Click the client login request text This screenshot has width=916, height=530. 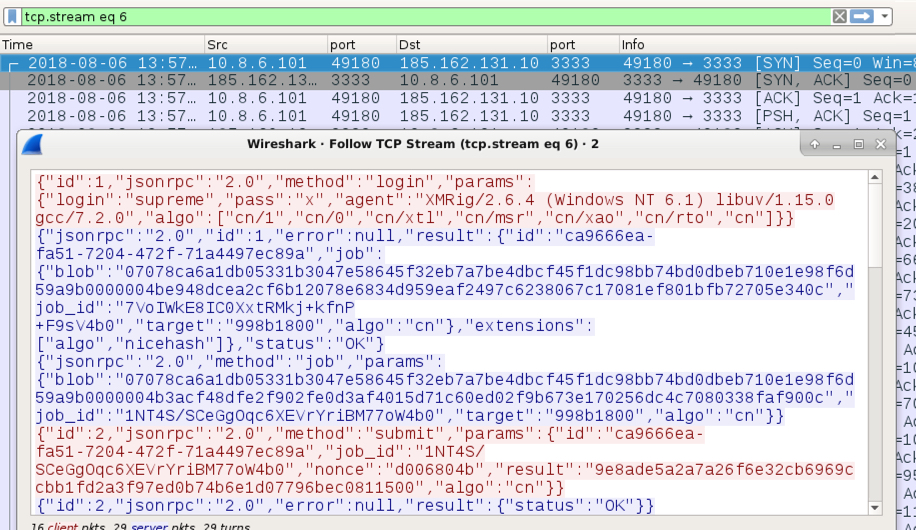[284, 182]
